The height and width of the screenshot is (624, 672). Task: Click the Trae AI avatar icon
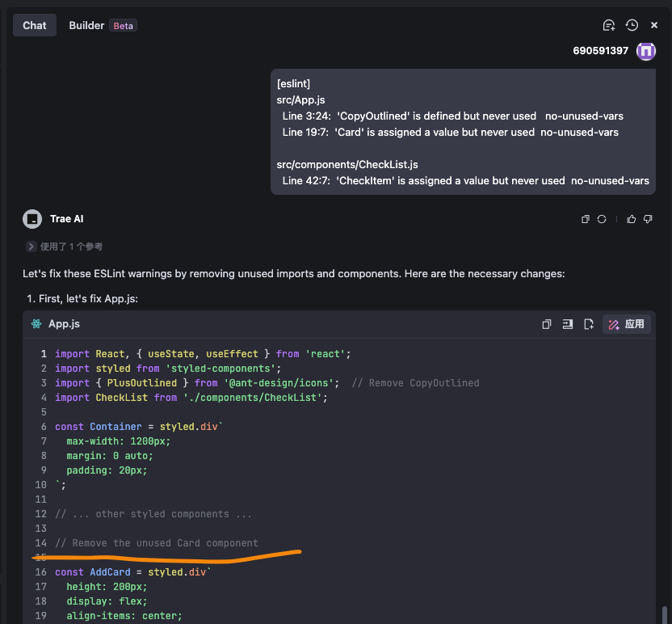pyautogui.click(x=32, y=219)
